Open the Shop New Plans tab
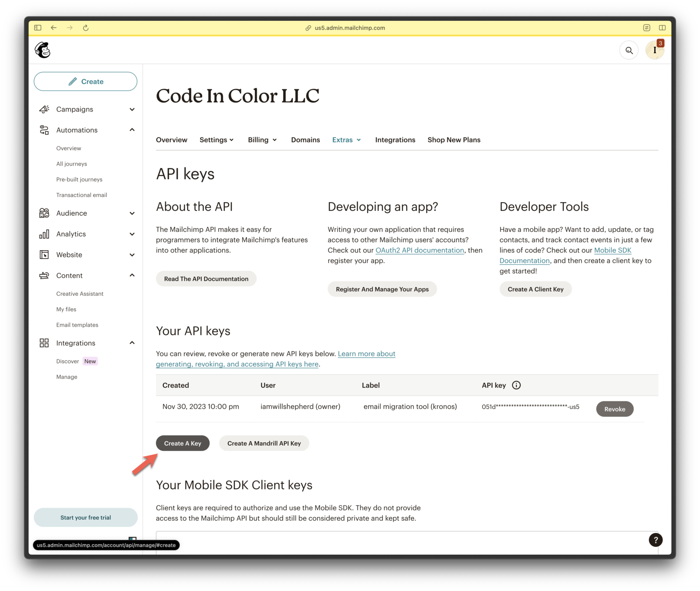The height and width of the screenshot is (591, 700). [x=454, y=140]
